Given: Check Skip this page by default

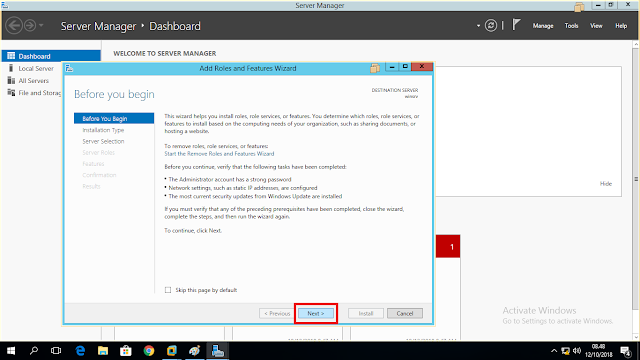Looking at the screenshot, I should (168, 290).
